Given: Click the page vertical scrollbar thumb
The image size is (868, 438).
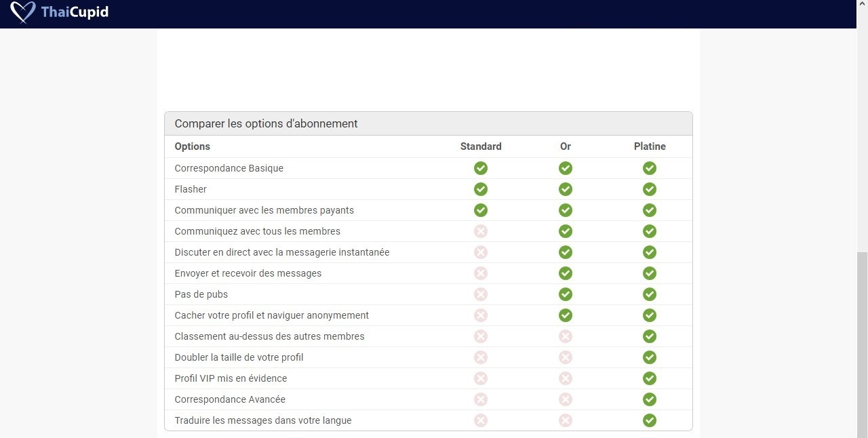Looking at the screenshot, I should pos(862,344).
